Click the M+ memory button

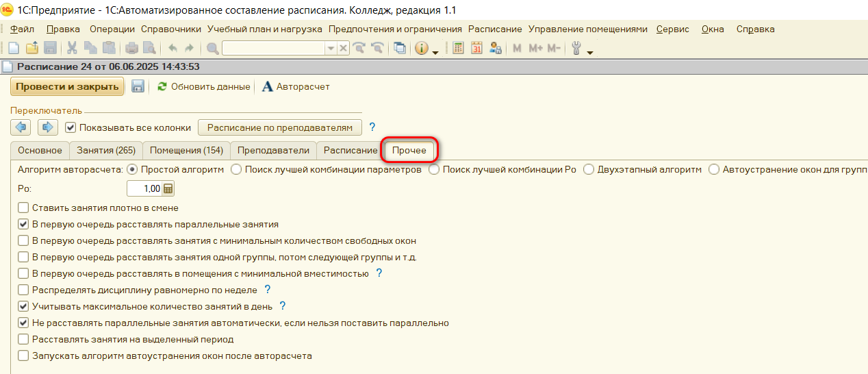535,48
